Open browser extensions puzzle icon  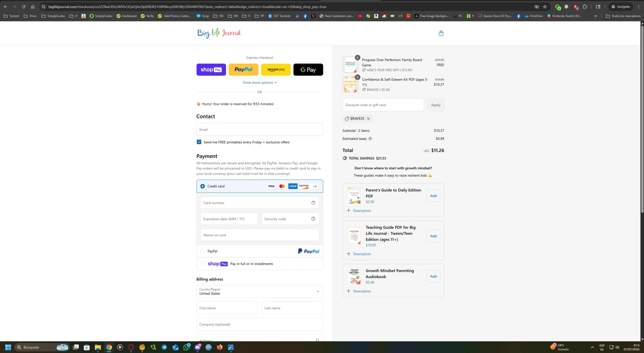tap(585, 7)
